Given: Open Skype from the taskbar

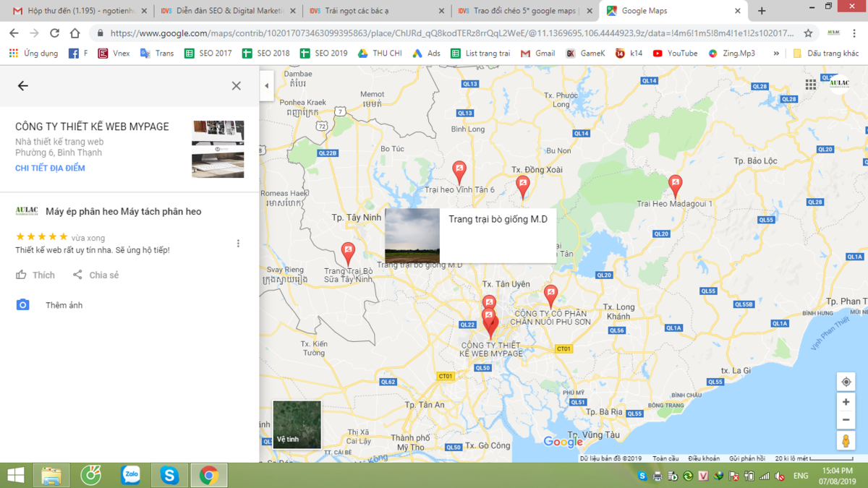Looking at the screenshot, I should 169,475.
